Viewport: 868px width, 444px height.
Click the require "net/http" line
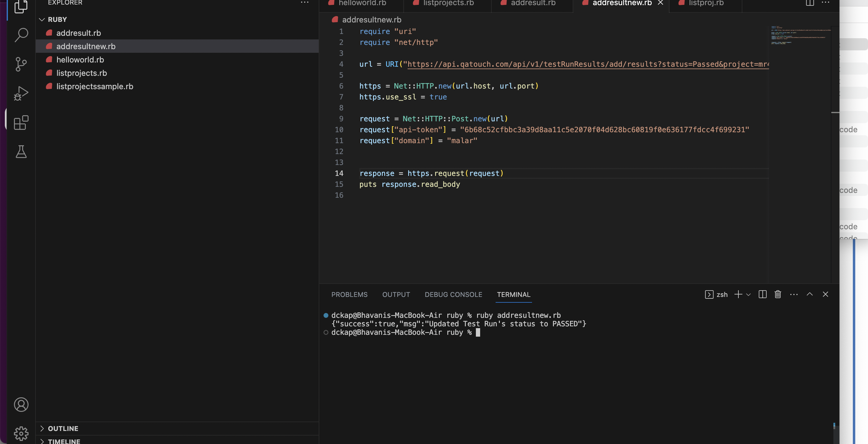coord(398,42)
